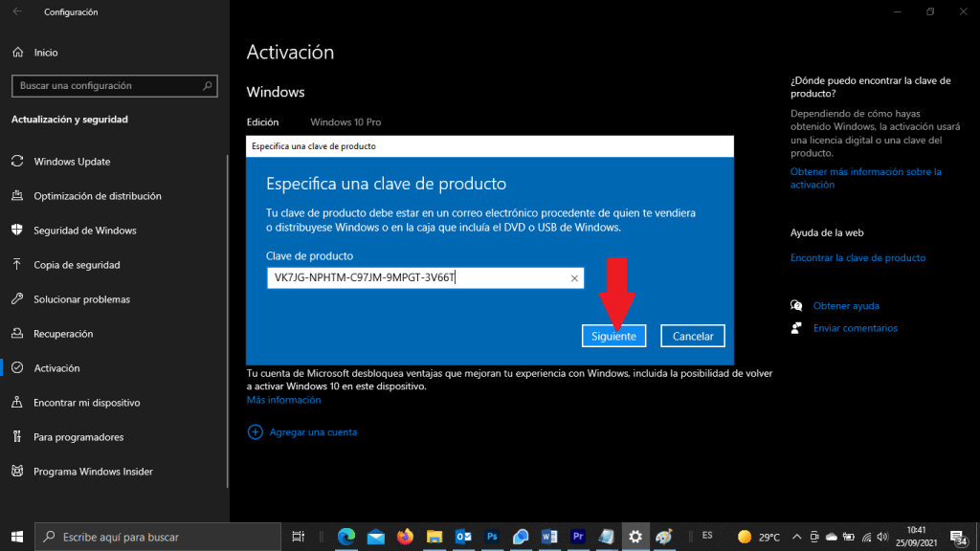The width and height of the screenshot is (980, 551).
Task: Click the battery tray icon
Action: [848, 537]
